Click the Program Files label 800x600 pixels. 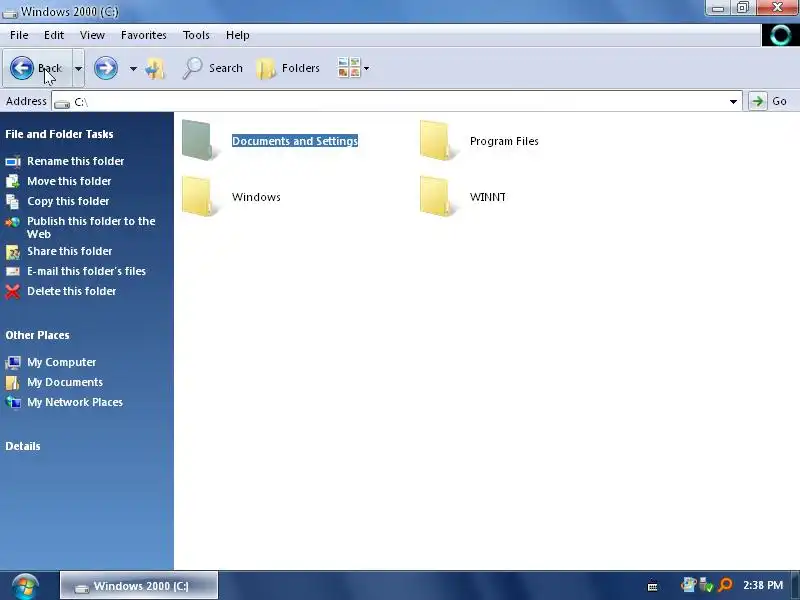coord(504,141)
